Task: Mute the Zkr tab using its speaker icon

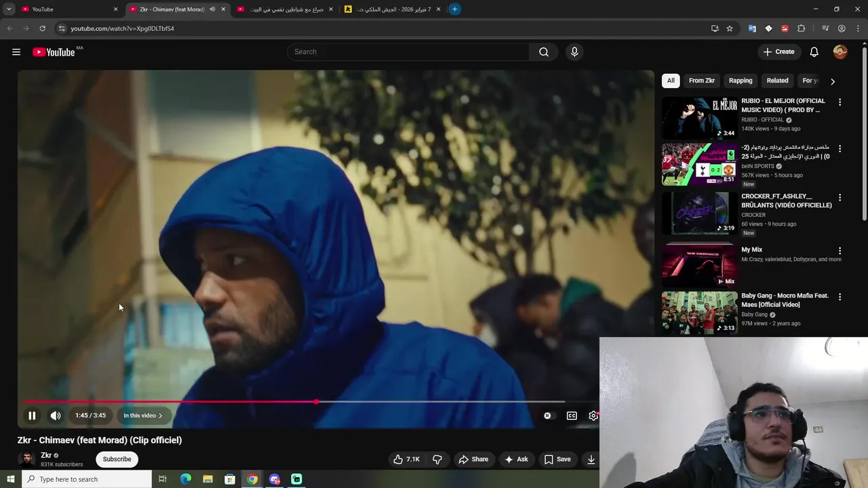Action: pyautogui.click(x=212, y=9)
